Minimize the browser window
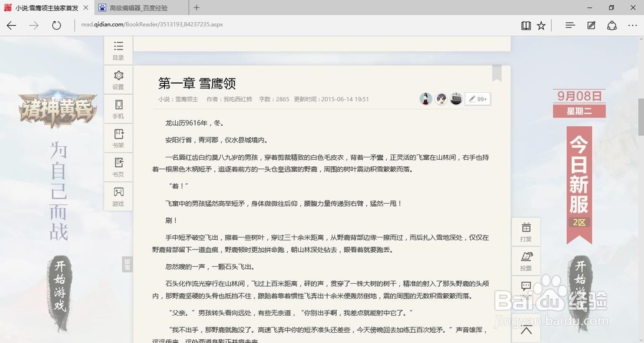The height and width of the screenshot is (343, 644). pos(590,7)
